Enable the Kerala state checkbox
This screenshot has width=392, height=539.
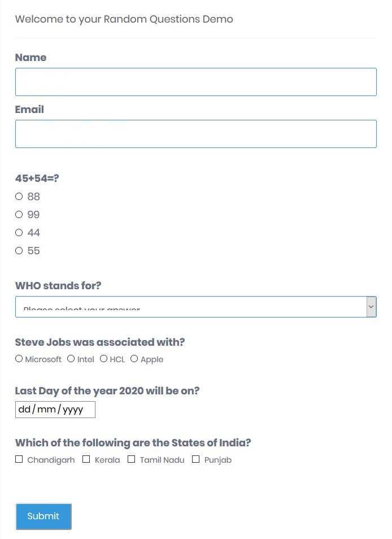coord(86,459)
